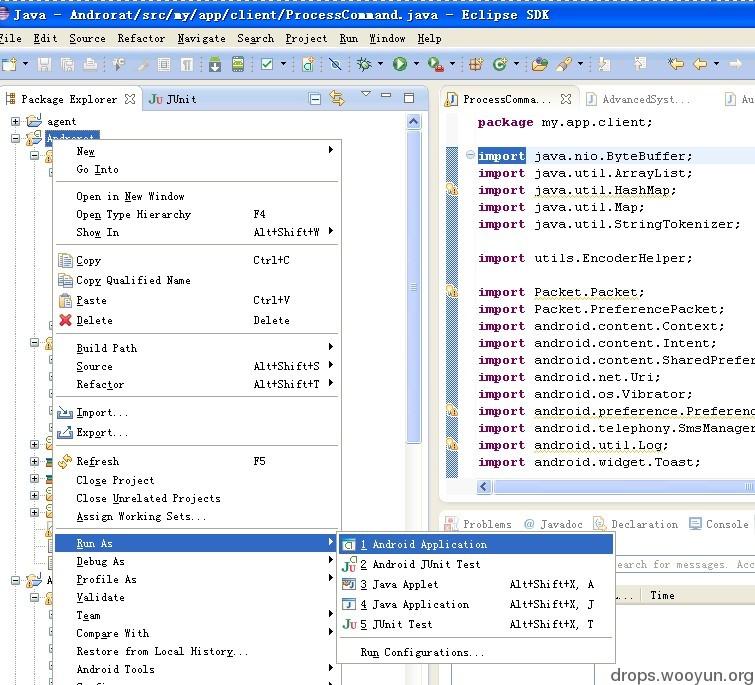Open Package Explorer view menu triangle
The height and width of the screenshot is (685, 755).
tap(366, 94)
